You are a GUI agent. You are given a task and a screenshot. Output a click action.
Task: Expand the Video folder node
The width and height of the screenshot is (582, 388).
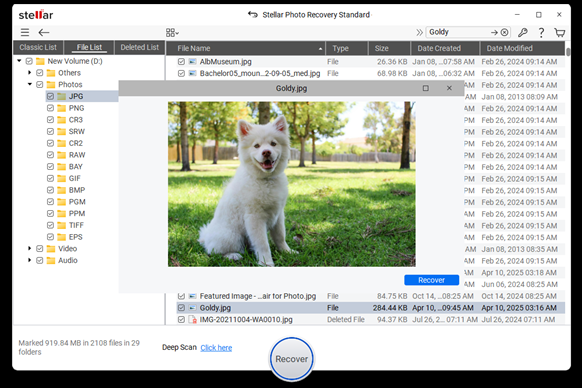coord(30,248)
